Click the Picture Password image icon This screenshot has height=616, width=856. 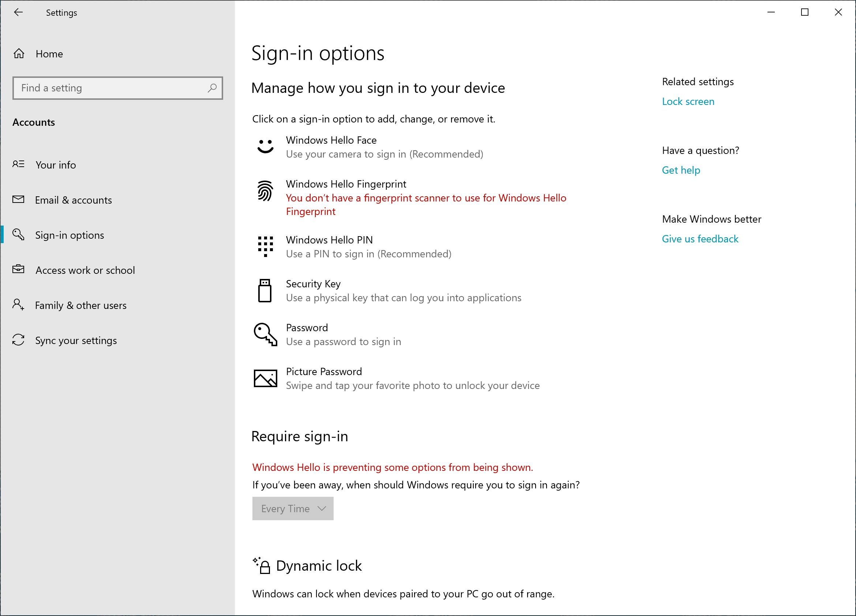[265, 378]
